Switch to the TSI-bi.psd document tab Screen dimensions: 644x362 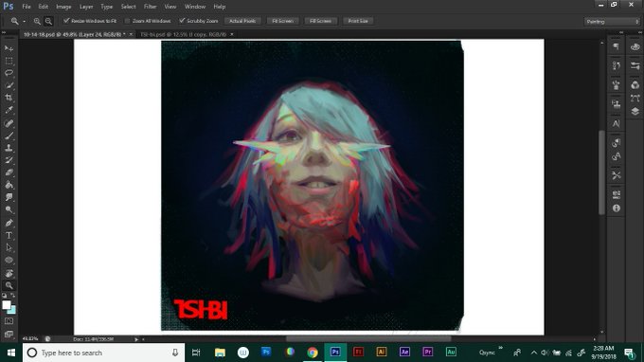tap(183, 34)
